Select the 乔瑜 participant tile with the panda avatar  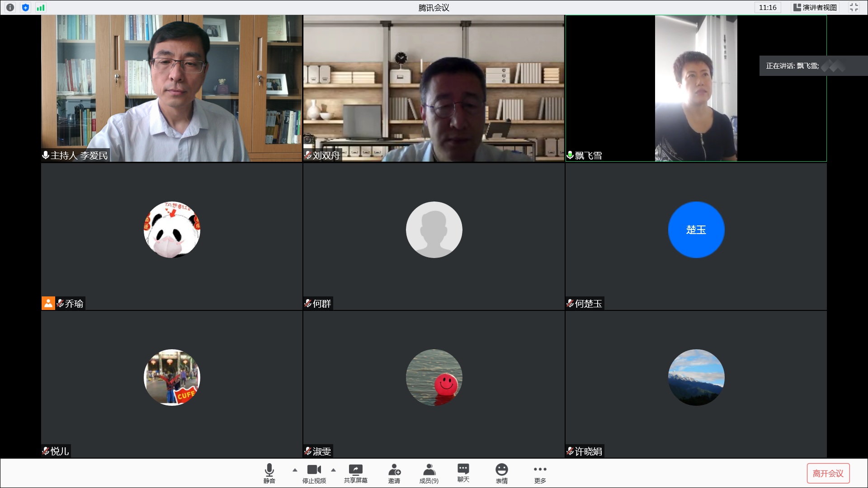point(172,230)
